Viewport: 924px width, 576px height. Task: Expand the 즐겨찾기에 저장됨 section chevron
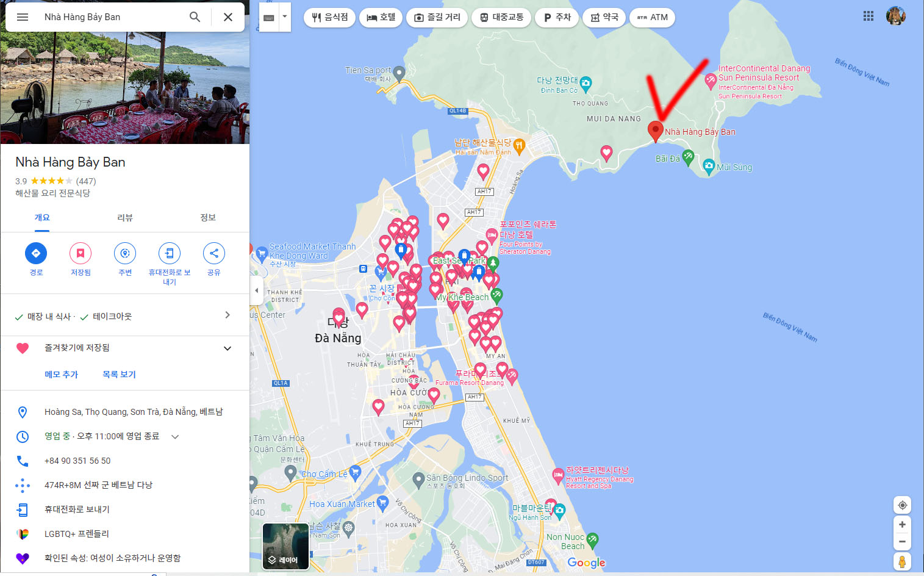pos(227,348)
